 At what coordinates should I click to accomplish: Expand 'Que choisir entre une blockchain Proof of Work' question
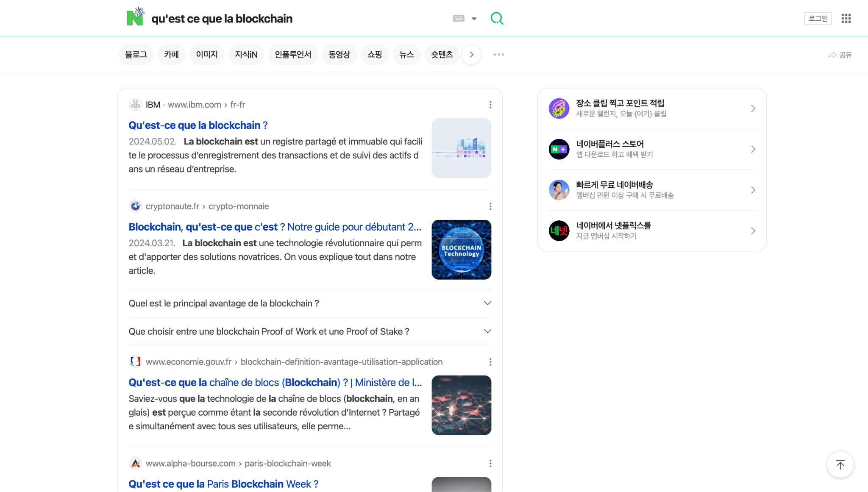(310, 331)
